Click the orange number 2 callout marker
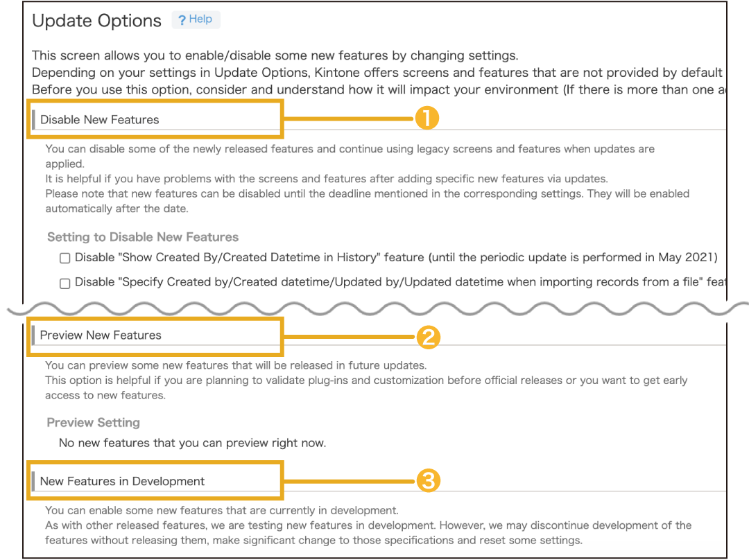The width and height of the screenshot is (749, 560). (427, 336)
